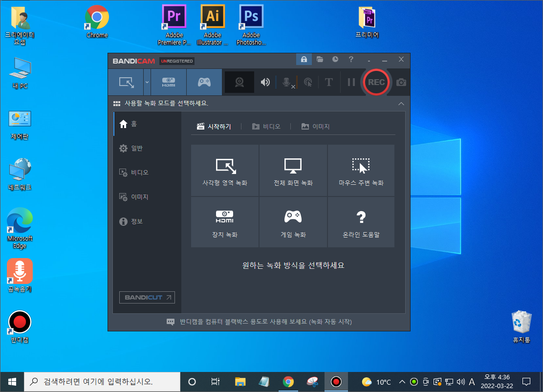Select HDMI device recording mode in toolbar
The height and width of the screenshot is (392, 543).
point(169,82)
